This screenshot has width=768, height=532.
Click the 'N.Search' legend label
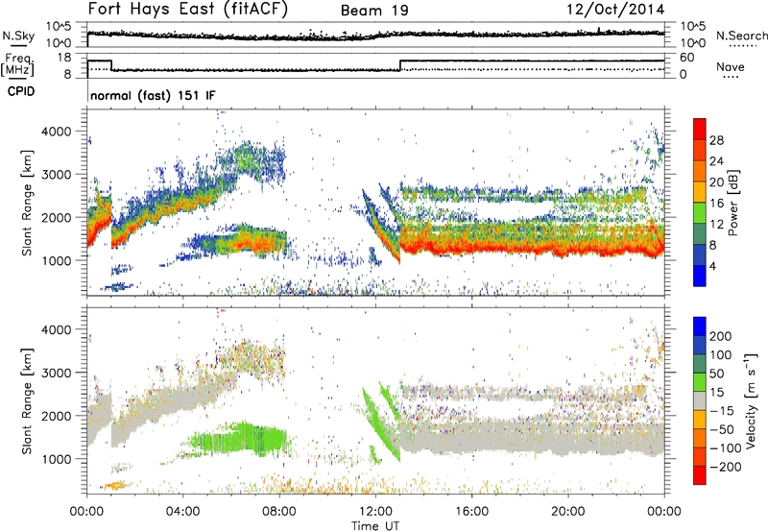pos(741,36)
